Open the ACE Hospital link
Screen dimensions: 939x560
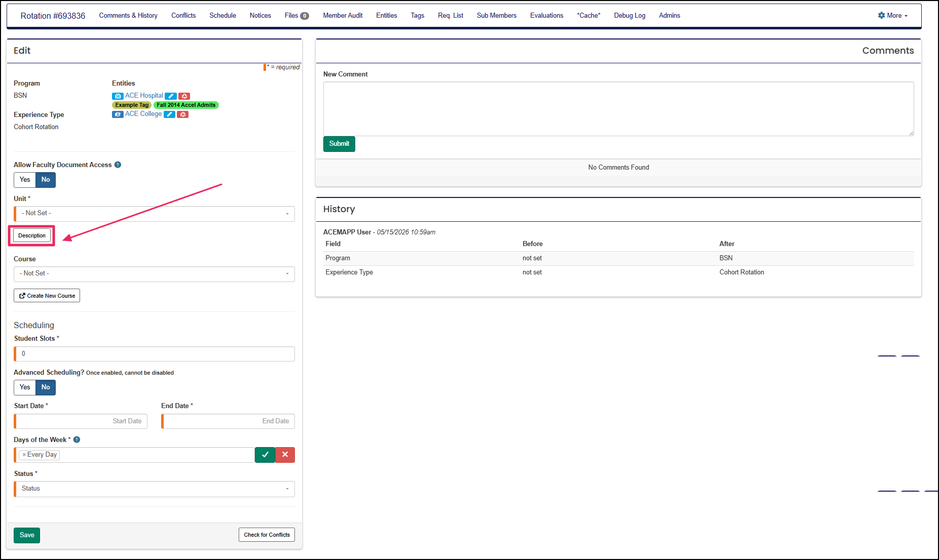pyautogui.click(x=144, y=96)
